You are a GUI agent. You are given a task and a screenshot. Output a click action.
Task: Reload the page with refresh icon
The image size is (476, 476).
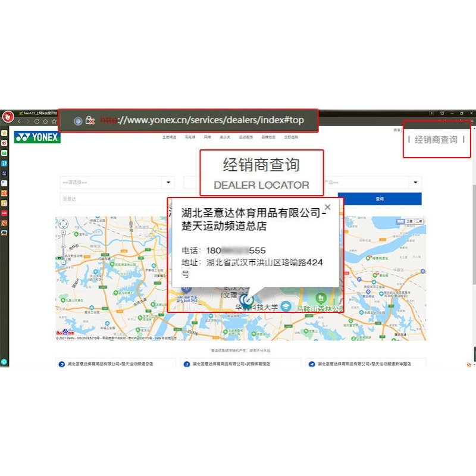[37, 121]
